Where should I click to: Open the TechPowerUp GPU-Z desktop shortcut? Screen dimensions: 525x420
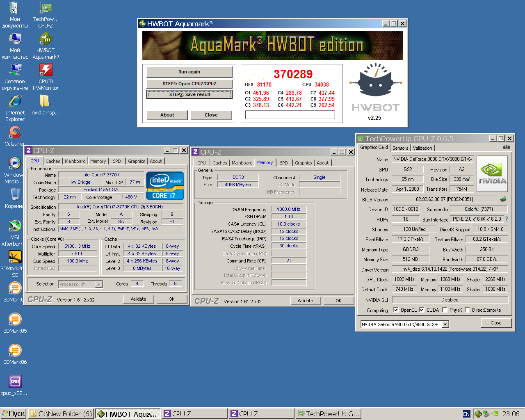tap(46, 15)
